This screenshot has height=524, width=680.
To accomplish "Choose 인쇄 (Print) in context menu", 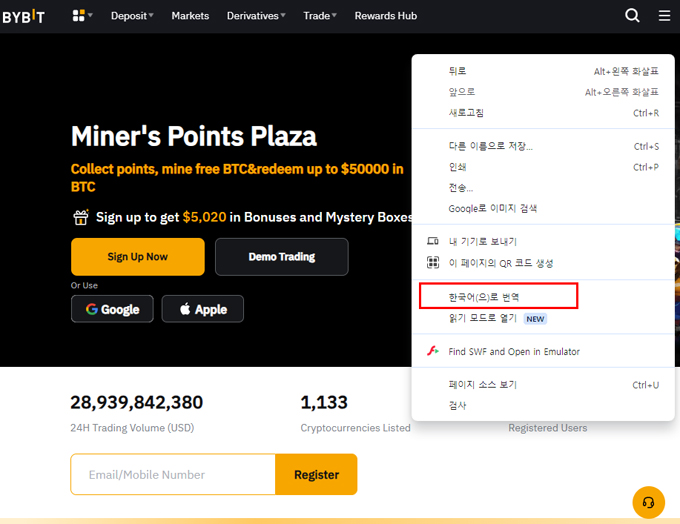I will pyautogui.click(x=543, y=167).
